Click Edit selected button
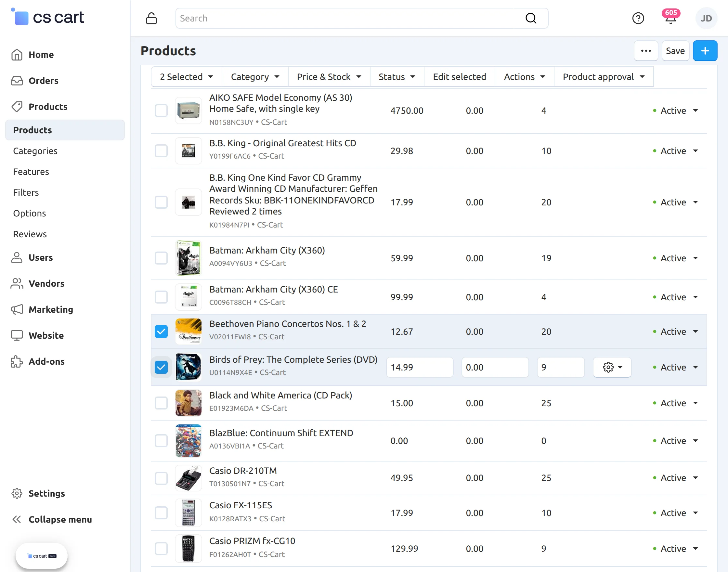Screen dimensions: 728x572 pyautogui.click(x=460, y=77)
